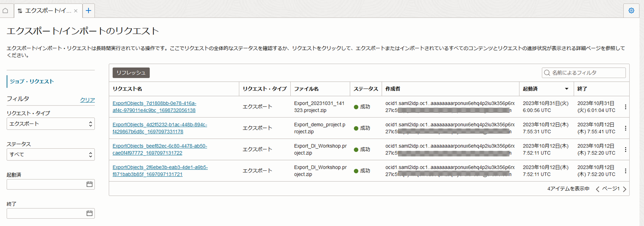Click 成功 status in ExportObjects_2f6ebe3b row

coord(362,170)
